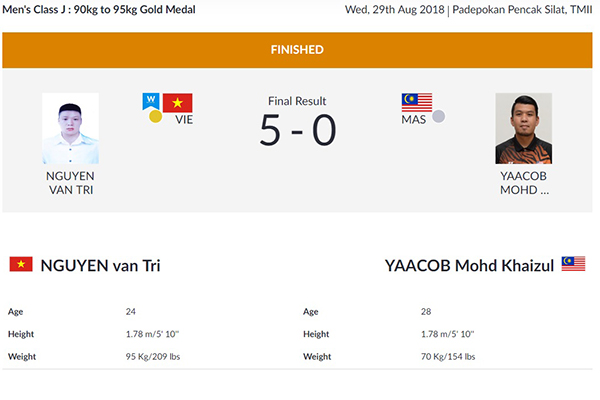Click the silver medal circle icon
Screen dimensions: 600x400
(439, 116)
